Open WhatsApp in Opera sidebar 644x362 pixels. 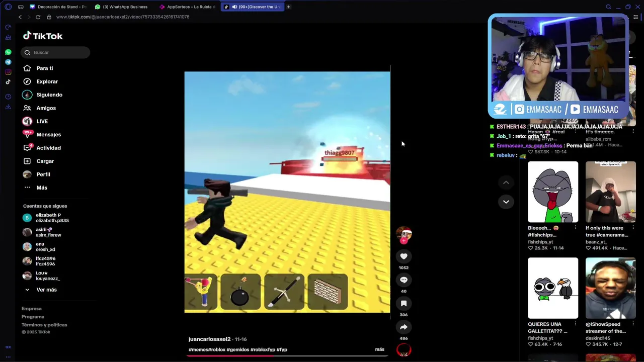point(8,52)
